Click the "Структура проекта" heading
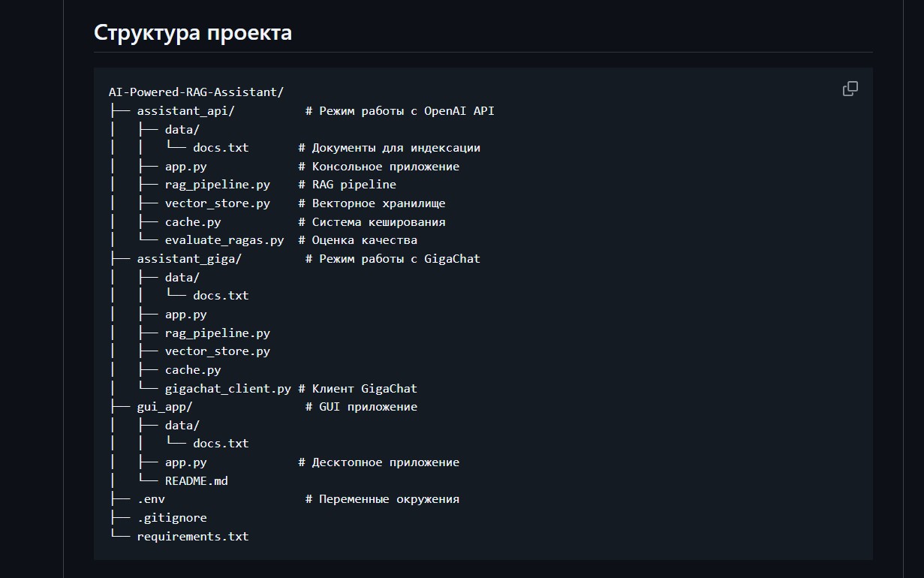Screen dimensions: 924x578 pos(193,33)
